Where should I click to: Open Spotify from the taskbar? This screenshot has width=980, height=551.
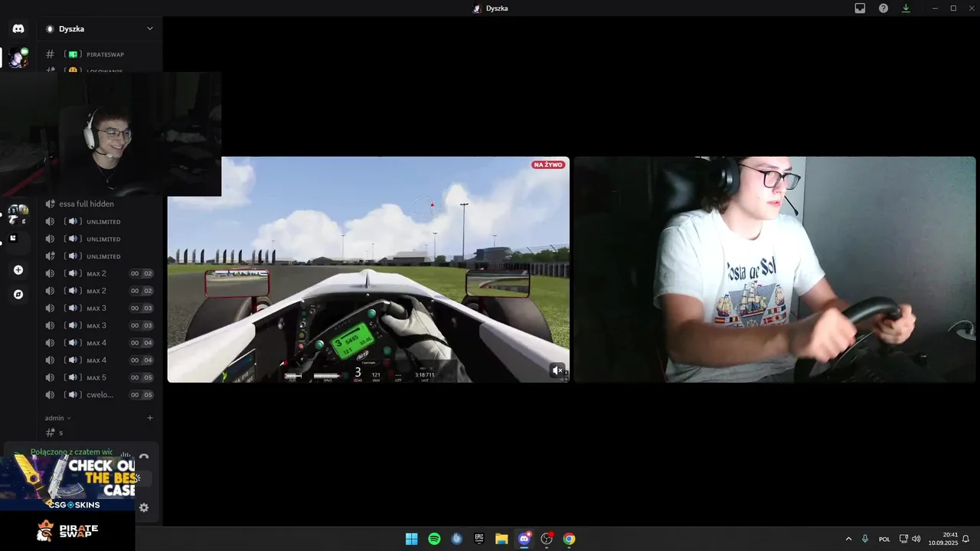[434, 539]
